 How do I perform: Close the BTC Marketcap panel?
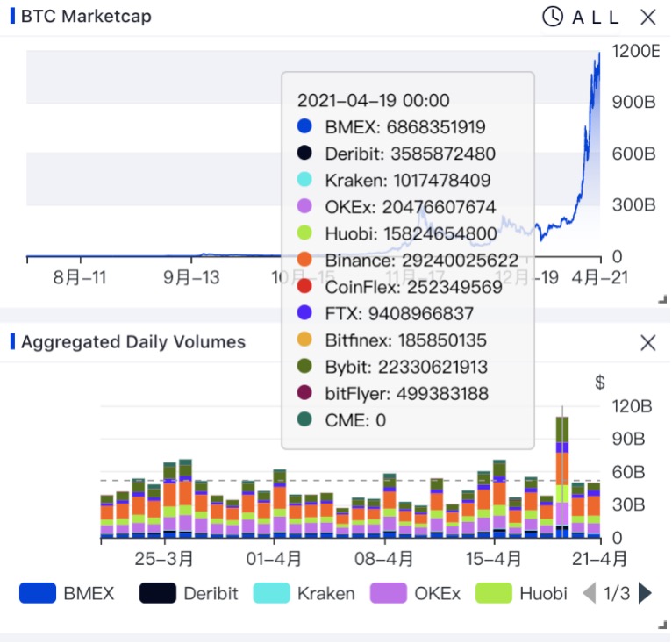coord(647,18)
